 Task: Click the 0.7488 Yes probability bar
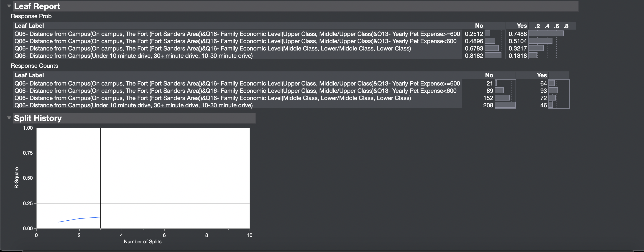point(546,33)
